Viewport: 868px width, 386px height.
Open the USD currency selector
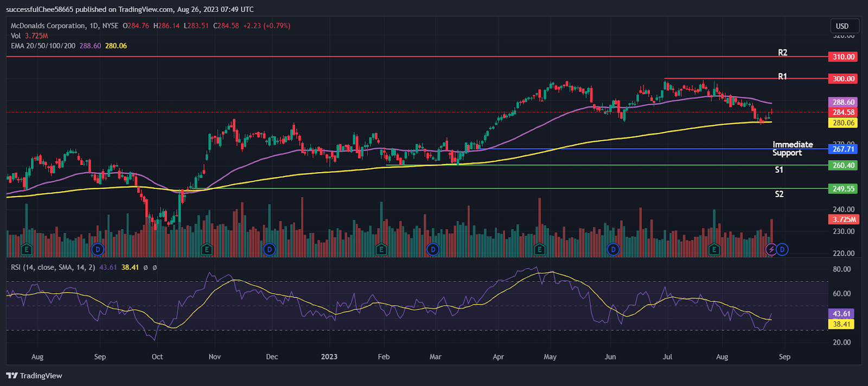(x=845, y=26)
